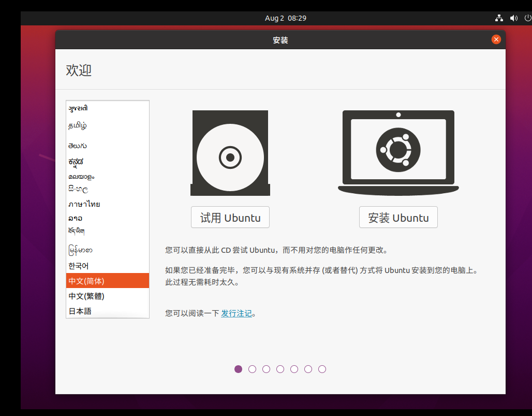Select 日本語 in the language list
Viewport: 532px width, 416px height.
coord(108,311)
